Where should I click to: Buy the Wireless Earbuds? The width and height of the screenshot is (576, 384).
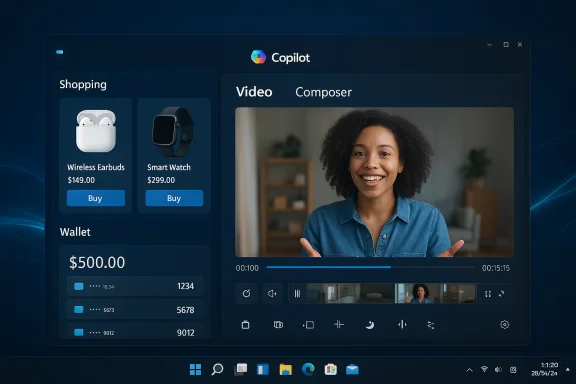point(96,198)
